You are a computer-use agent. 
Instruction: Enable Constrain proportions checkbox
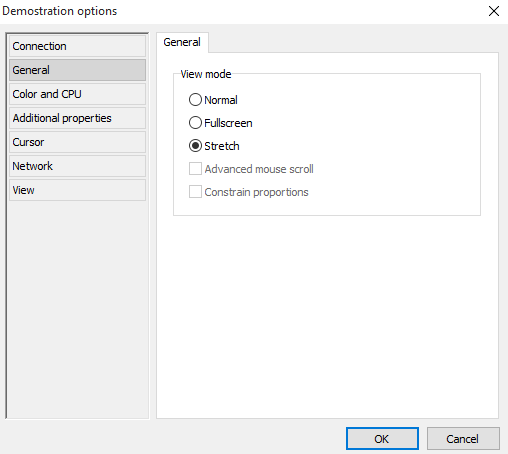[195, 192]
